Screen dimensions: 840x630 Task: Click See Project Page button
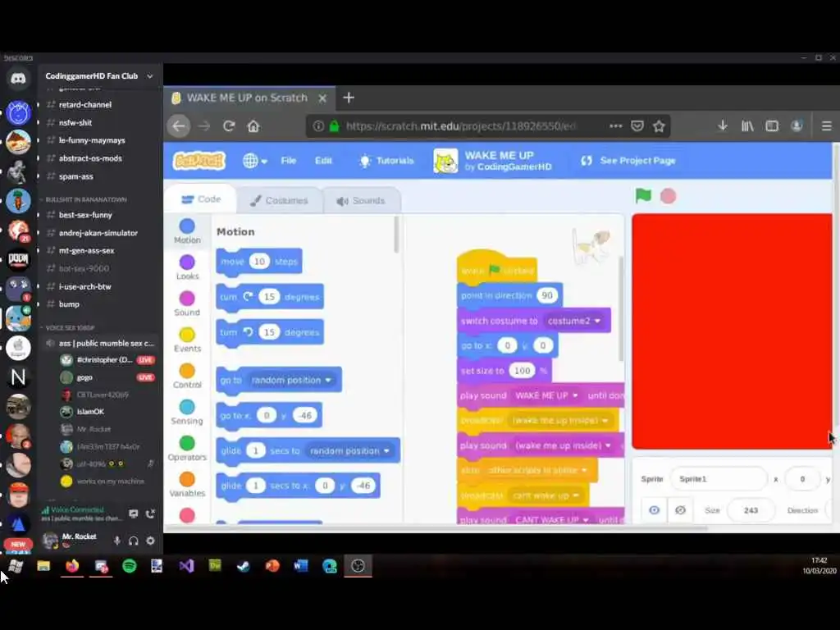pyautogui.click(x=628, y=160)
